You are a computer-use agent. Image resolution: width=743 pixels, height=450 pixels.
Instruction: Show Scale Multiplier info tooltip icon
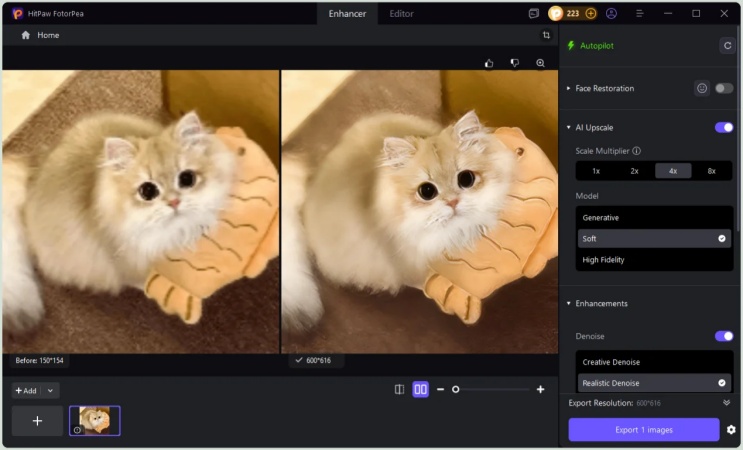tap(637, 151)
